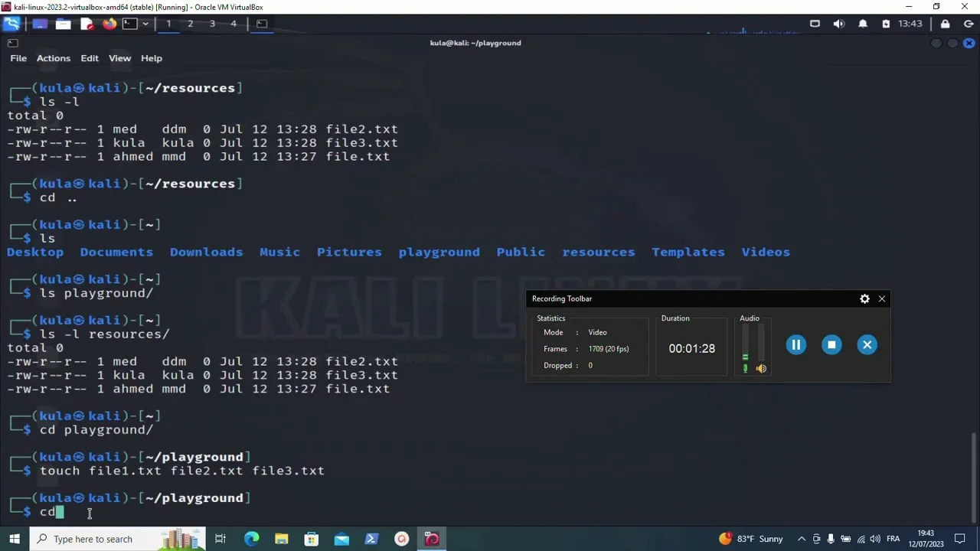The height and width of the screenshot is (551, 980).
Task: Click the terminal emulator launcher icon
Action: [x=129, y=24]
